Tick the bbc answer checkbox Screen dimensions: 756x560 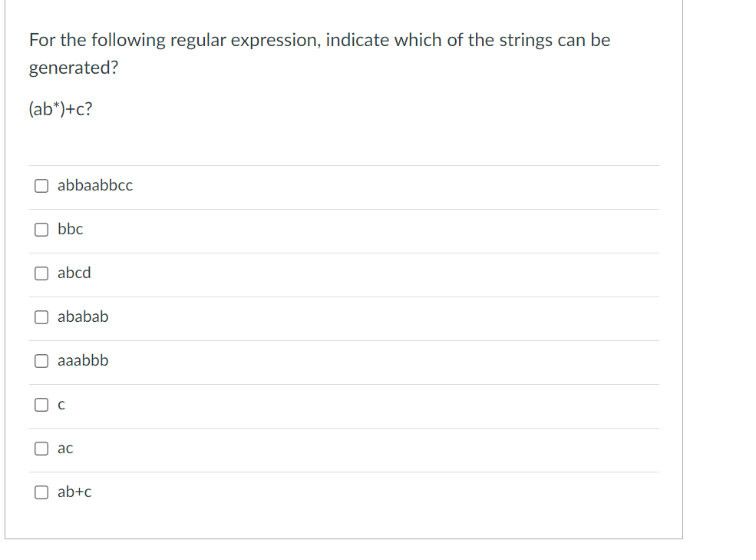(41, 230)
